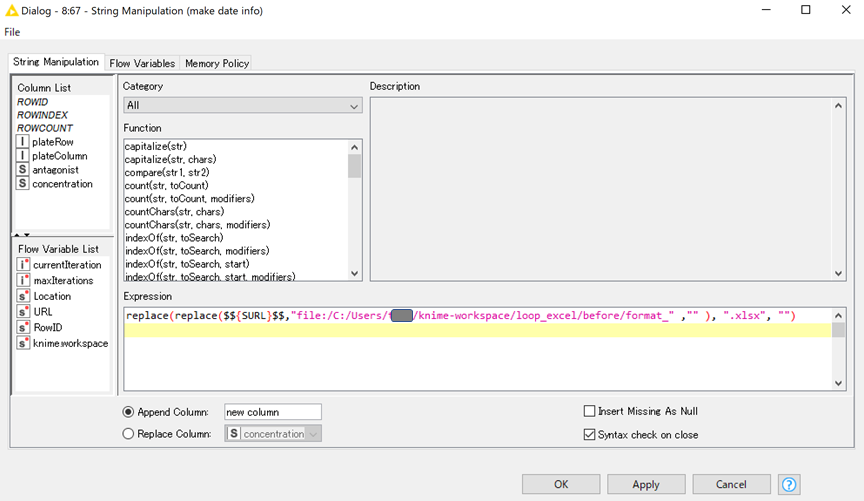864x501 pixels.
Task: Select countChars(str, chars, modifiers) function
Action: 198,225
